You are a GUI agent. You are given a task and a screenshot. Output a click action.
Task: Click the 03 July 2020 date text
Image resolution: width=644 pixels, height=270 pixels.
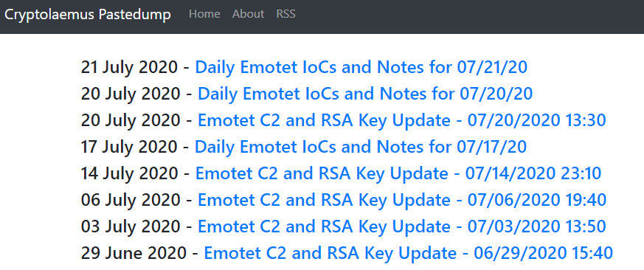pyautogui.click(x=131, y=227)
